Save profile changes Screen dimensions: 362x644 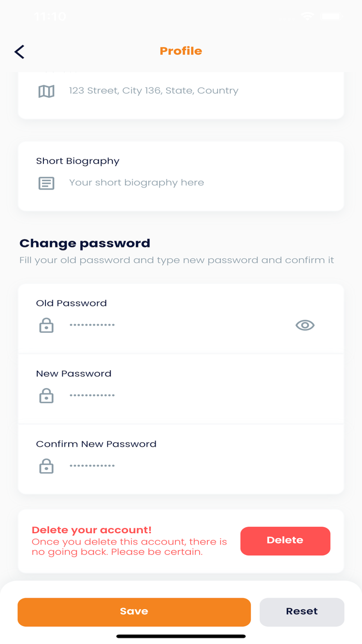click(134, 612)
